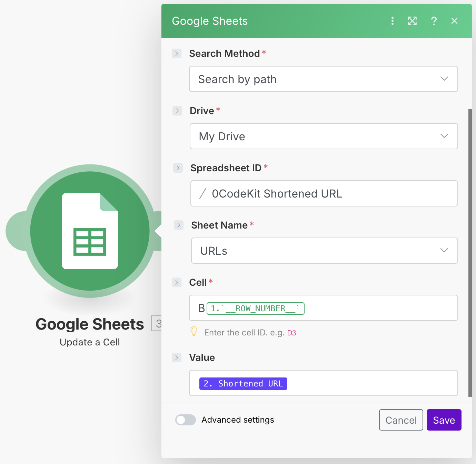Close the Google Sheets dialog
Viewport: 476px width, 464px height.
pos(455,21)
